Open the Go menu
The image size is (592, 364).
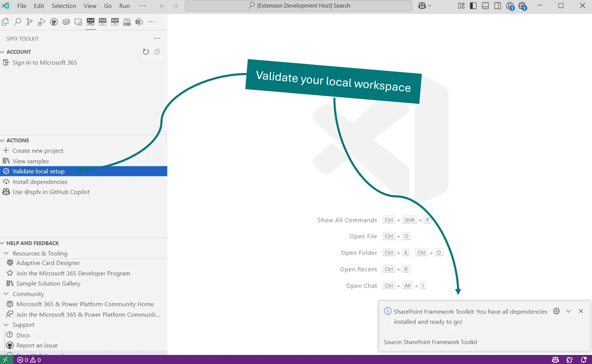(108, 6)
